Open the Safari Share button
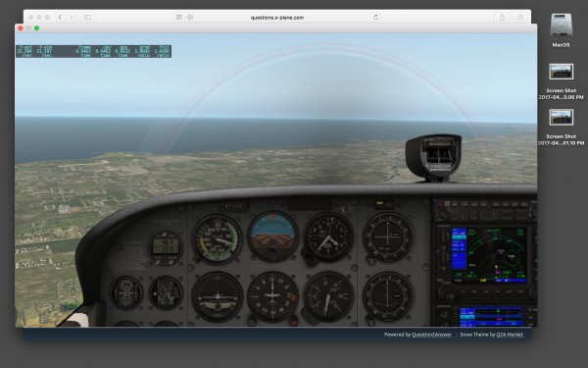 (502, 18)
